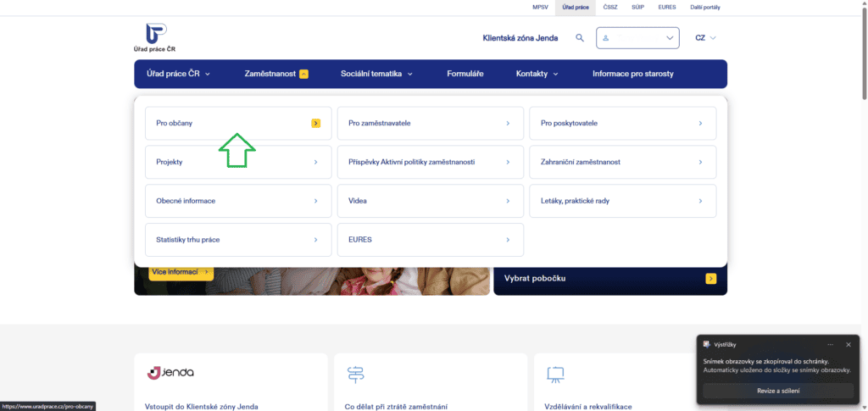Open the user account dropdown
The height and width of the screenshot is (411, 868).
637,37
